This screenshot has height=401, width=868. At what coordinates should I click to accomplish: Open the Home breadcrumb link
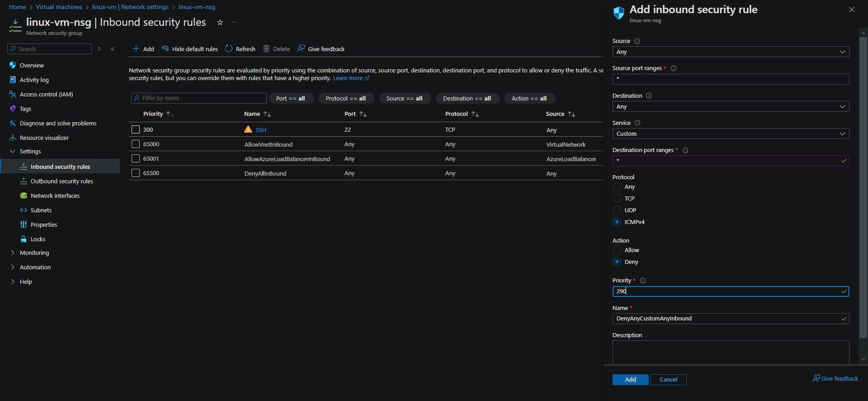(18, 7)
